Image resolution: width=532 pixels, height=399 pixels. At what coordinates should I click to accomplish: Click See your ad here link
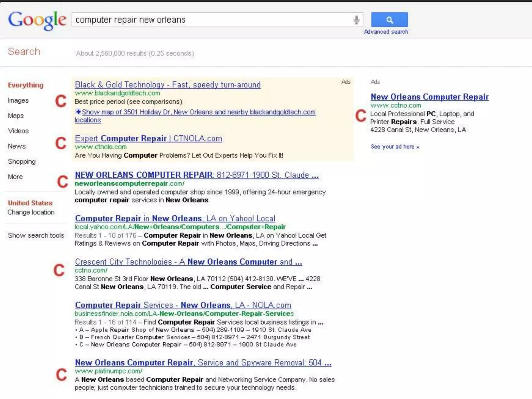coord(395,147)
